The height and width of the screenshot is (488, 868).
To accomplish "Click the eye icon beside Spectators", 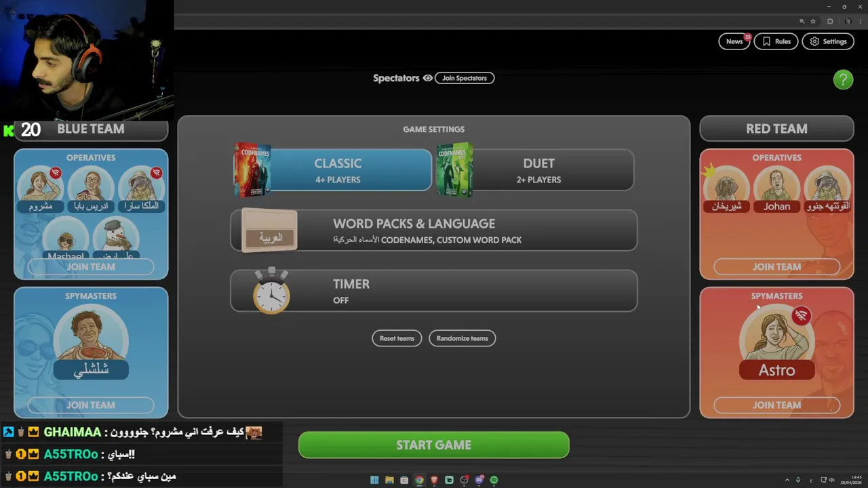I will click(428, 78).
